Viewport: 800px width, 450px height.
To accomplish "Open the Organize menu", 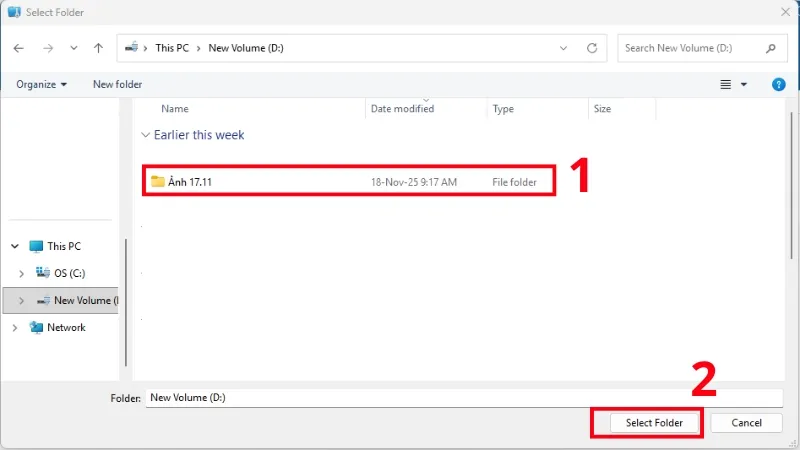I will (x=41, y=85).
